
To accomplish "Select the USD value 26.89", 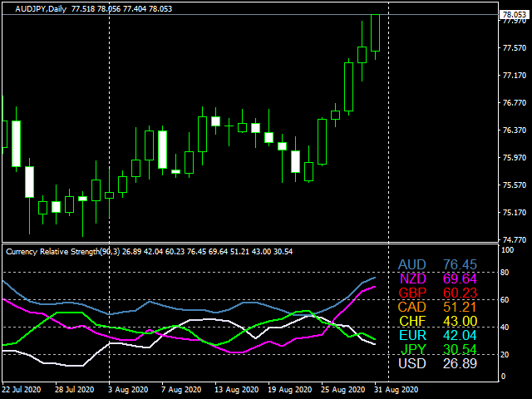I will pyautogui.click(x=460, y=363).
